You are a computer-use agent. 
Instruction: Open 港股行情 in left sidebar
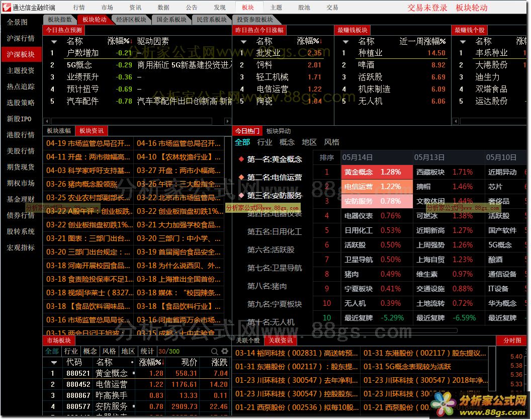coord(21,135)
